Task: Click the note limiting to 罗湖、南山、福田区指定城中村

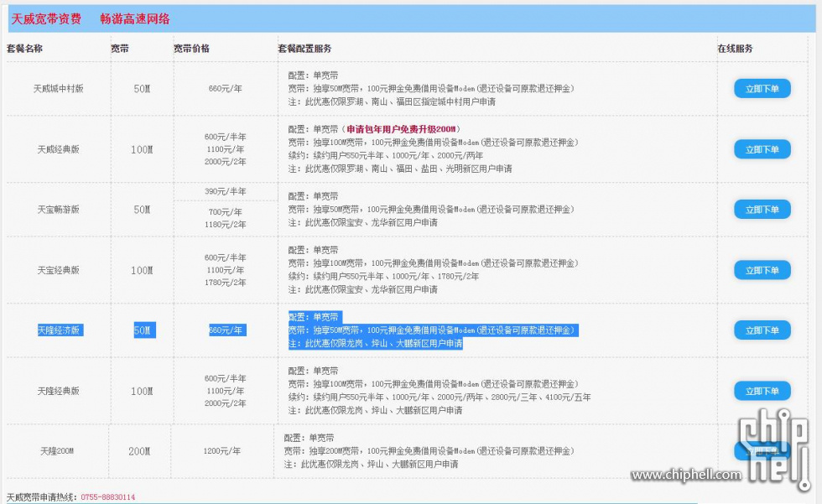Action: coord(392,101)
